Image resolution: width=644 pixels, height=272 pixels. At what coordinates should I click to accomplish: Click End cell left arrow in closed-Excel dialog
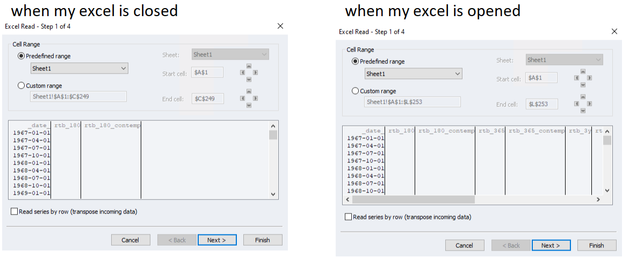(x=242, y=98)
